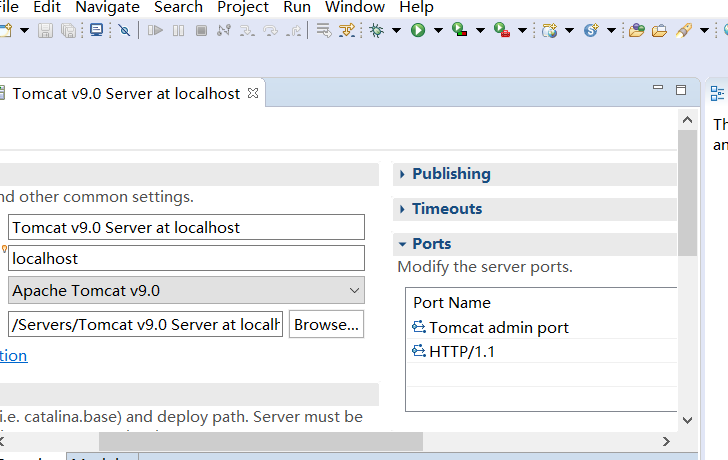The image size is (728, 460).
Task: Click the green Run icon
Action: tap(418, 31)
